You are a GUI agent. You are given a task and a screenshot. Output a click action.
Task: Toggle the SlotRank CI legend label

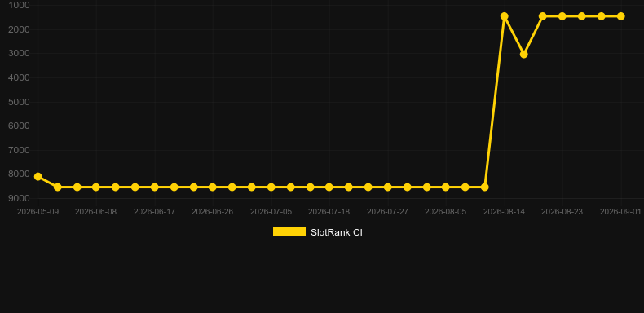coord(337,232)
